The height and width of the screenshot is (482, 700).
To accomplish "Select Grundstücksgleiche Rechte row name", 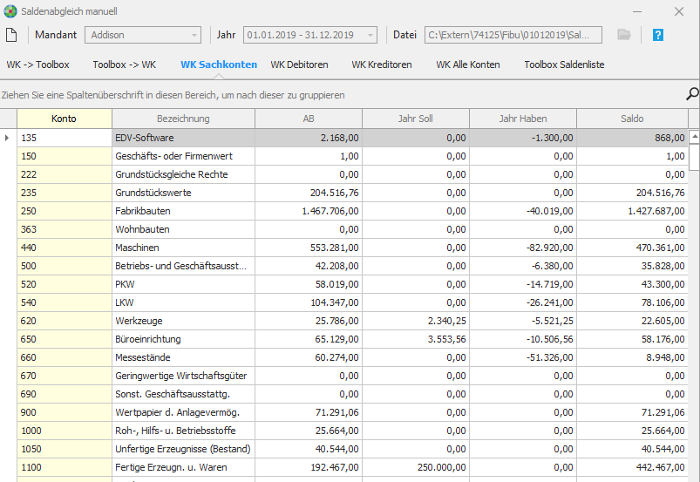I will [x=183, y=175].
